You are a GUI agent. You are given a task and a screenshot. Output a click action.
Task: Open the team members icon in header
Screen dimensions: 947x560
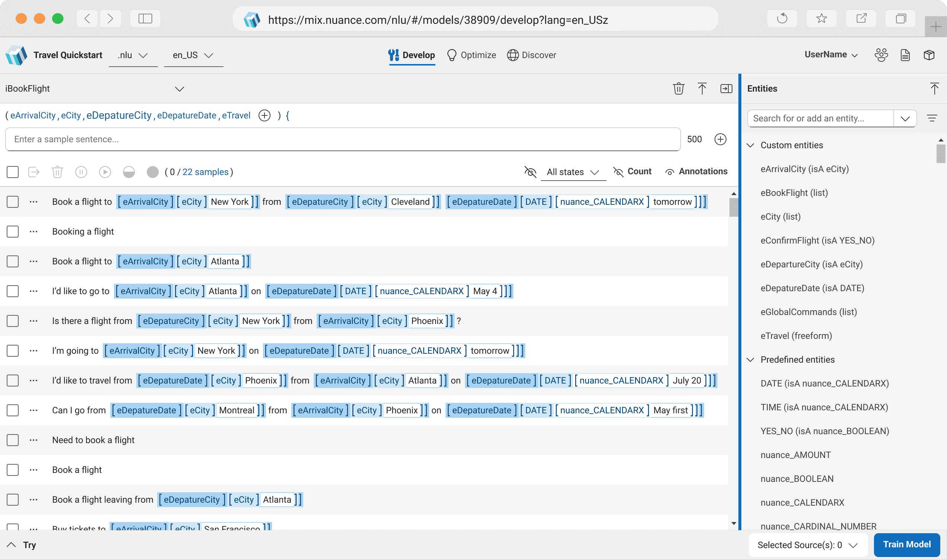881,55
